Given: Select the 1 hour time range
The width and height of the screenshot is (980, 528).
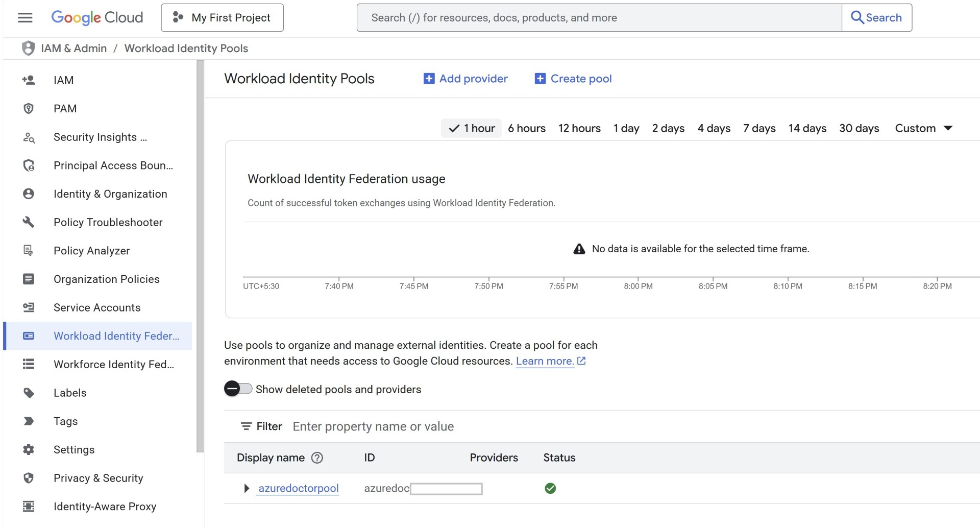Looking at the screenshot, I should [471, 128].
